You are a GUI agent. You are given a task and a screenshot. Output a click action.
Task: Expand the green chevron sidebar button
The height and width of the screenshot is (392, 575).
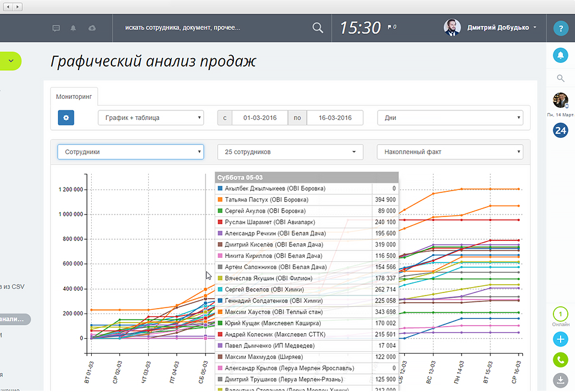[10, 61]
